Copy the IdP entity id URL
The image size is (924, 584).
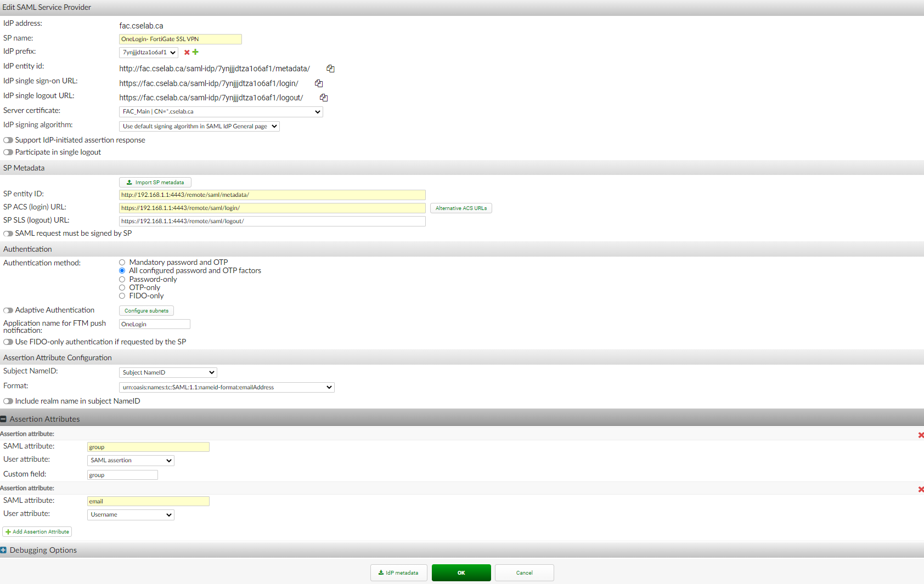[330, 68]
